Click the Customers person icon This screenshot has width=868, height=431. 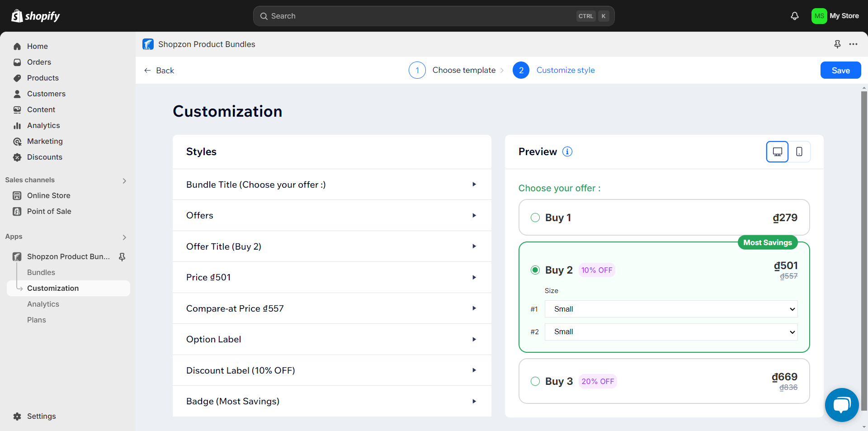coord(17,94)
